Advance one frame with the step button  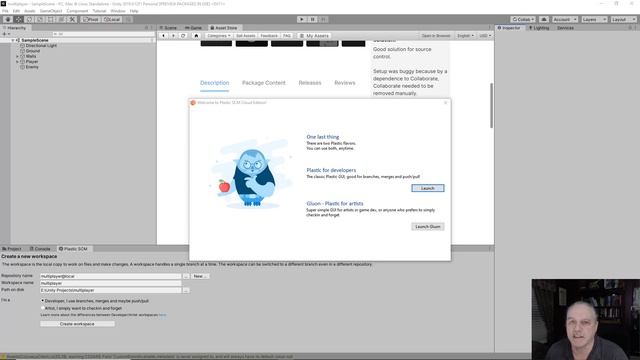point(323,19)
